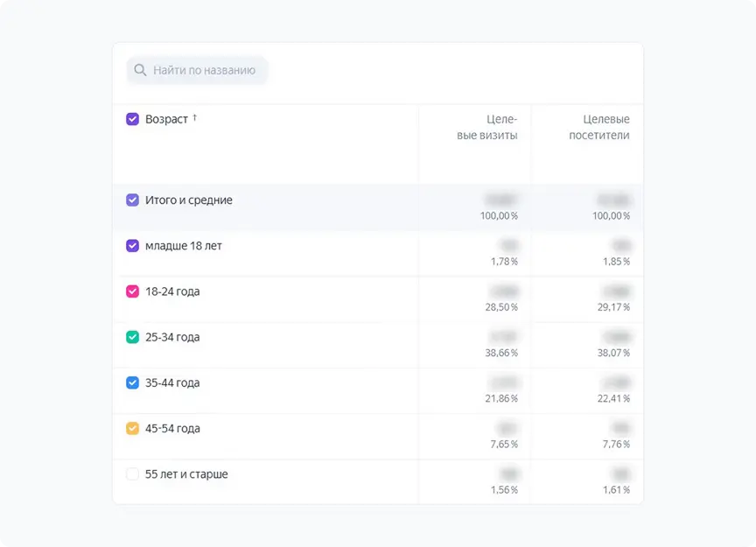The width and height of the screenshot is (756, 547).
Task: Toggle the yellow '45-54 года' checkbox
Action: [x=132, y=429]
